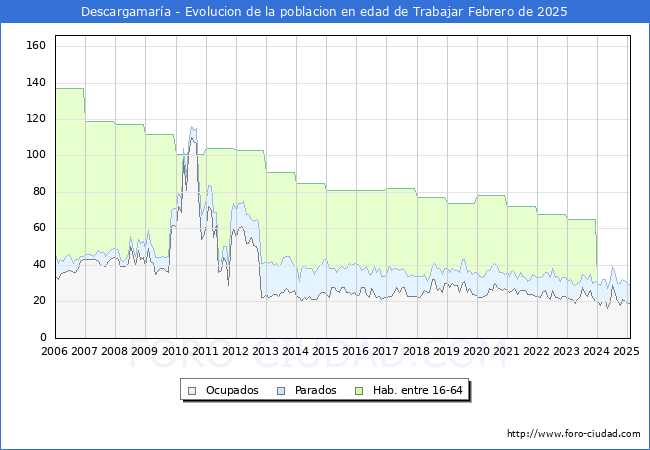Click the 20 y-axis value
650x450 pixels.
pos(39,300)
